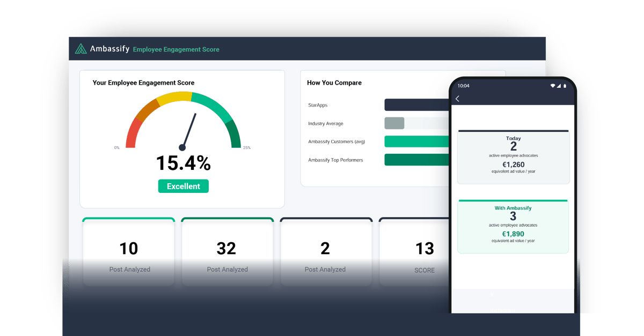
Task: Click the 15.4% score value
Action: coord(184,163)
